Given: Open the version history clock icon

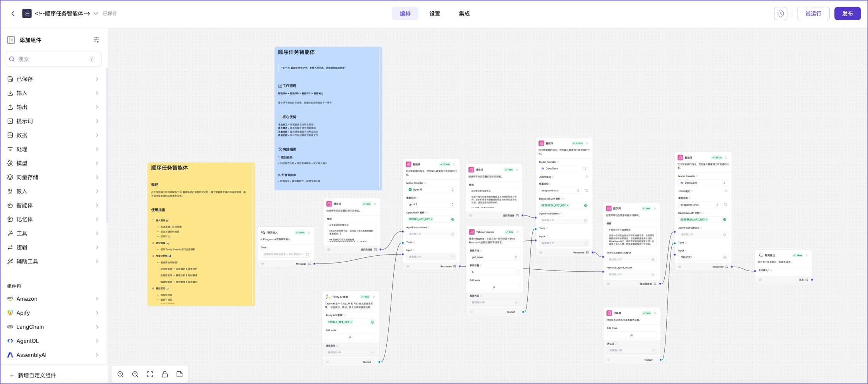Looking at the screenshot, I should coord(781,14).
